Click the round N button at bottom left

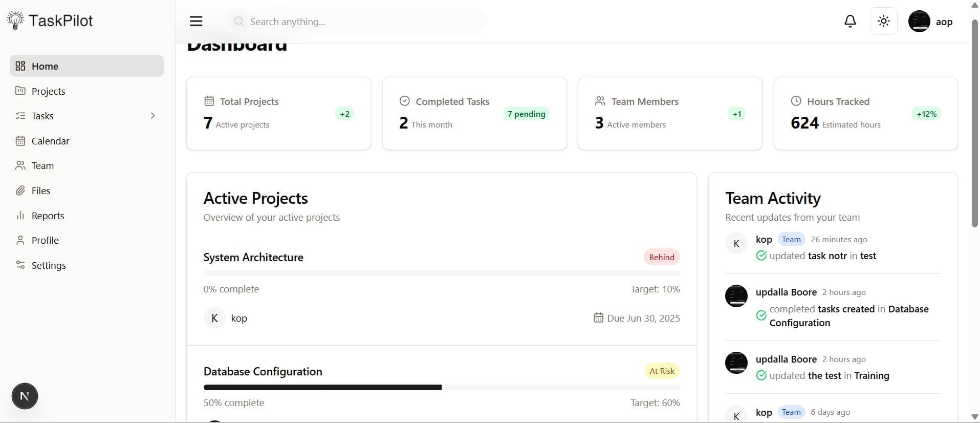tap(25, 396)
